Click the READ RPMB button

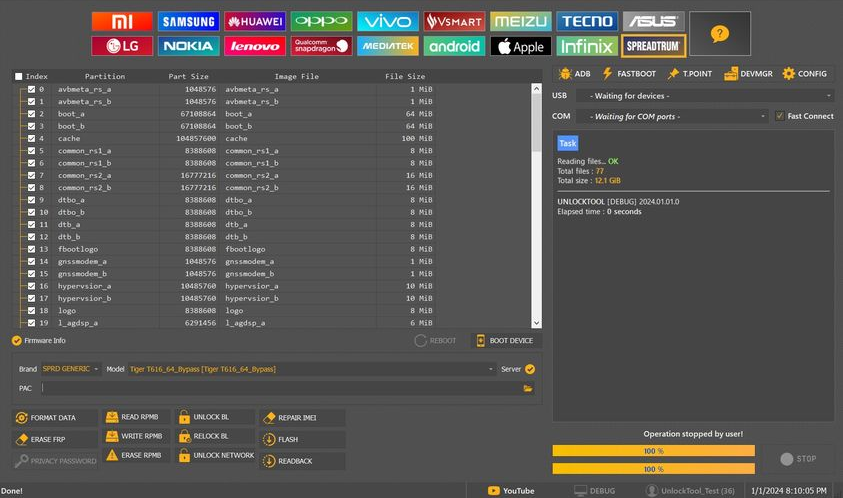[137, 417]
